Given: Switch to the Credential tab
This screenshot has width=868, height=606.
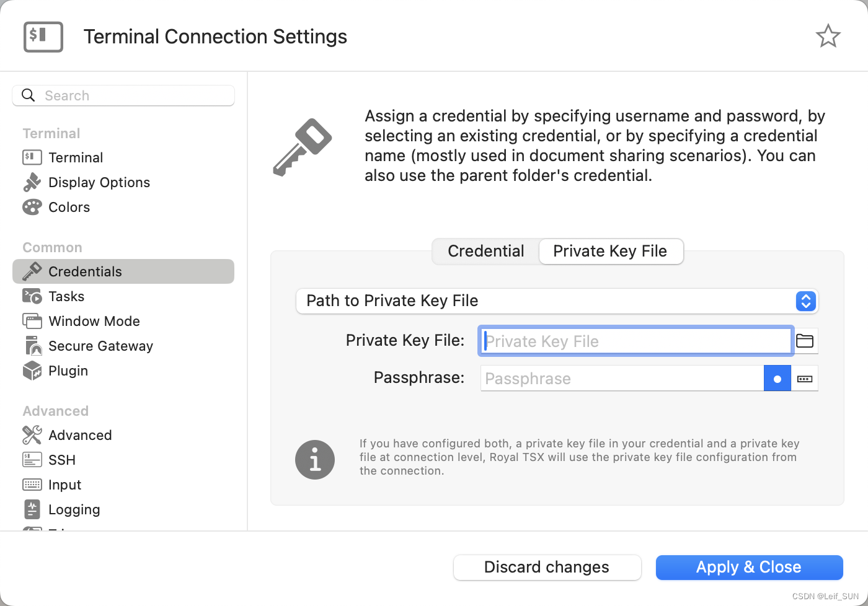Looking at the screenshot, I should pyautogui.click(x=485, y=251).
